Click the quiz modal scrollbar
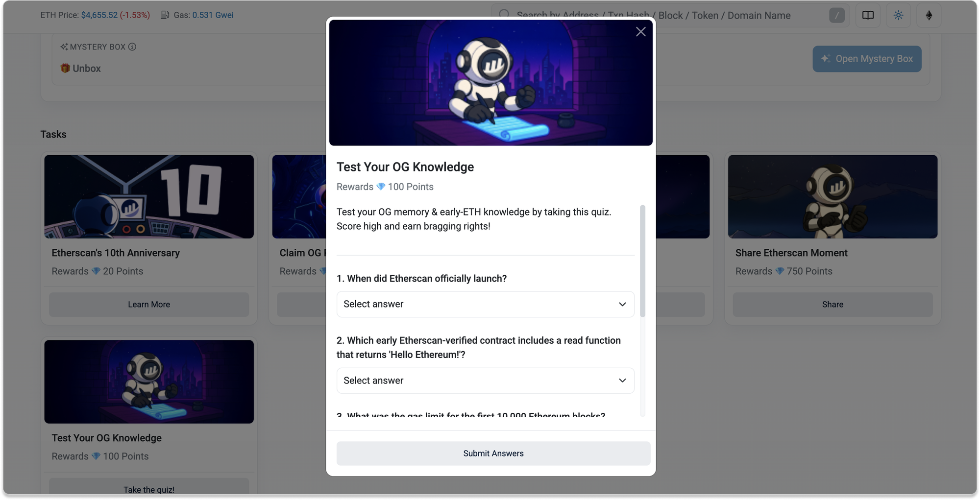This screenshot has height=500, width=980. [642, 261]
